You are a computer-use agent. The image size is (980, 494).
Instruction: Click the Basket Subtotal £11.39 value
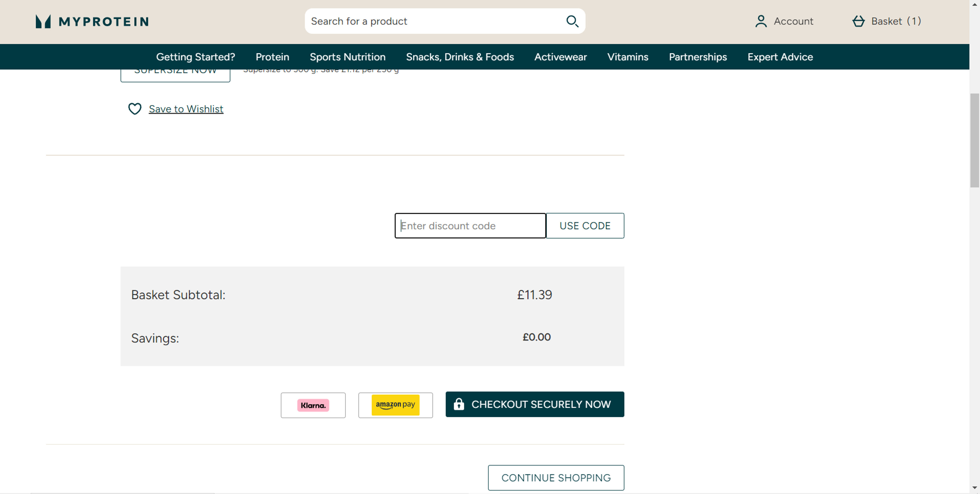click(x=534, y=295)
